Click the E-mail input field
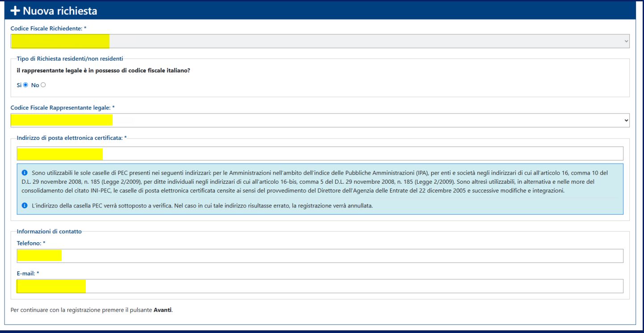The width and height of the screenshot is (644, 333). click(x=320, y=286)
